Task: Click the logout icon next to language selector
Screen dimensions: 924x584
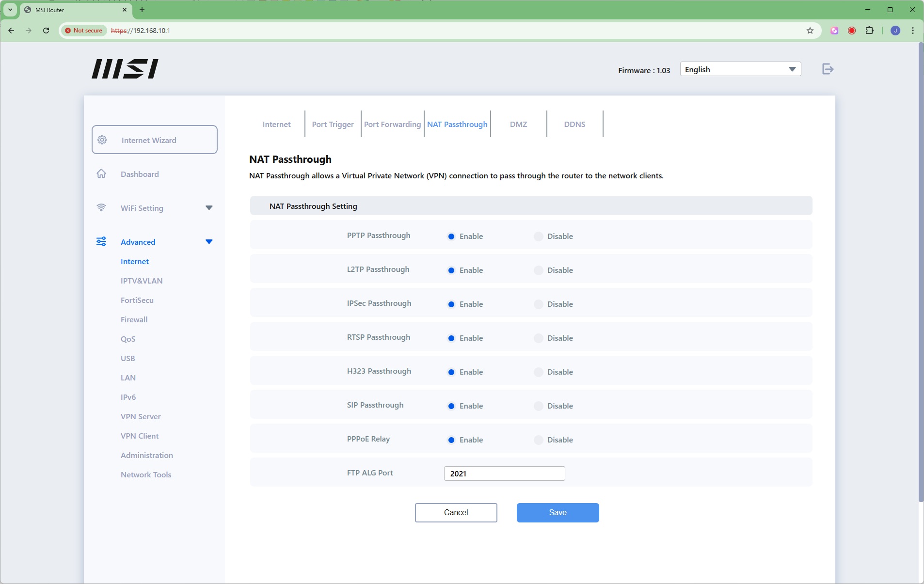Action: pos(828,69)
